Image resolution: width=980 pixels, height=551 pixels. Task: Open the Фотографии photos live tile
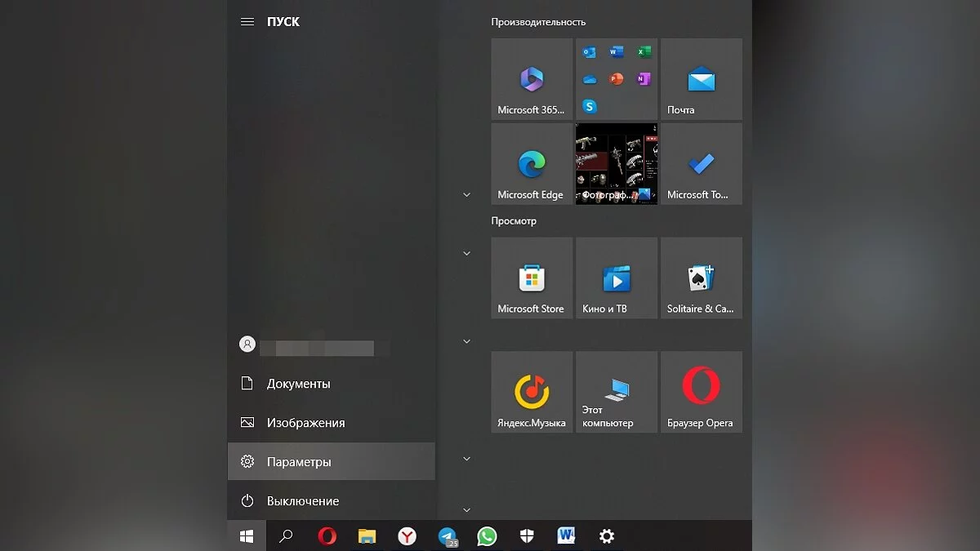pyautogui.click(x=617, y=164)
